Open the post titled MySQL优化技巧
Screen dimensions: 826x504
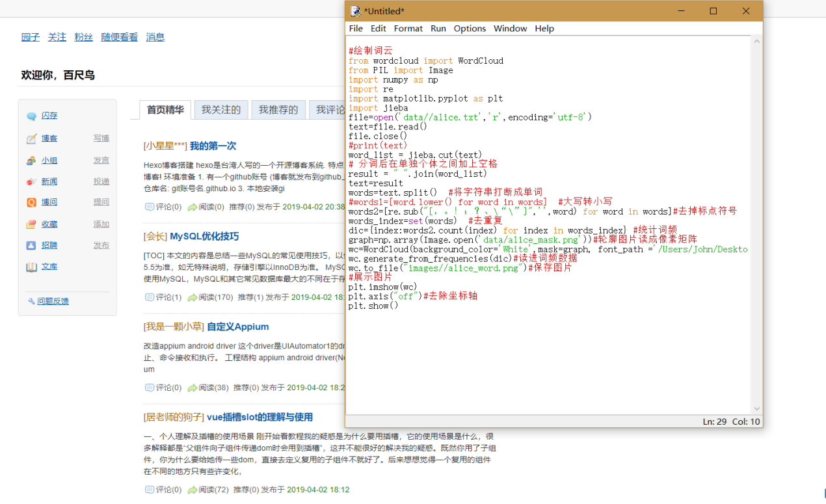pyautogui.click(x=204, y=236)
